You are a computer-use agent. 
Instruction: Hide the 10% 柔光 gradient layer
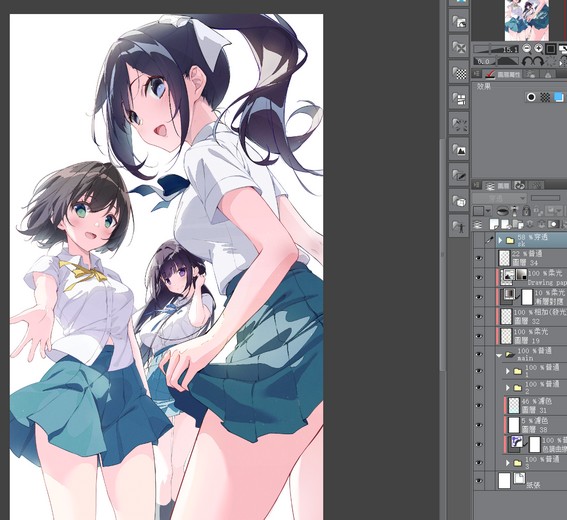479,297
